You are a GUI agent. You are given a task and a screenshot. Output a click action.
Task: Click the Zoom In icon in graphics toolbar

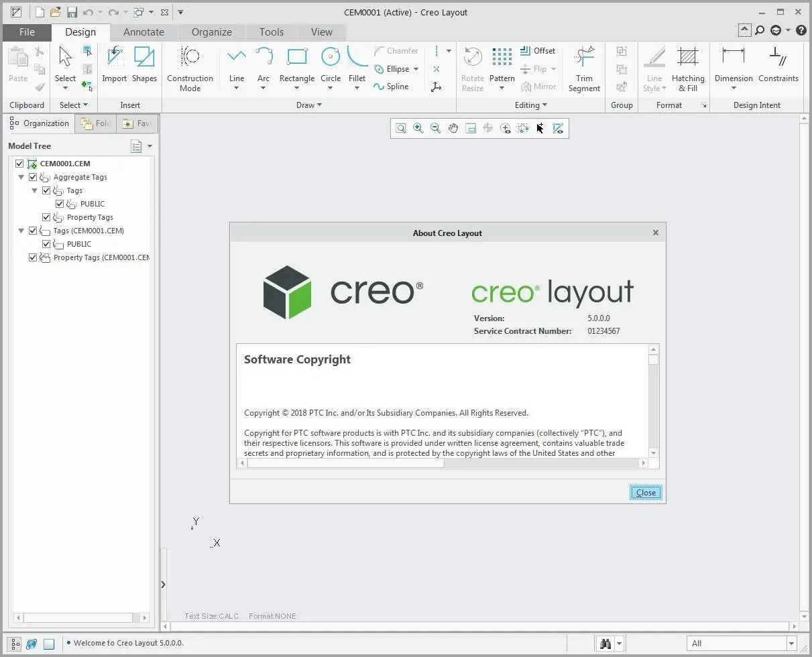pyautogui.click(x=418, y=128)
